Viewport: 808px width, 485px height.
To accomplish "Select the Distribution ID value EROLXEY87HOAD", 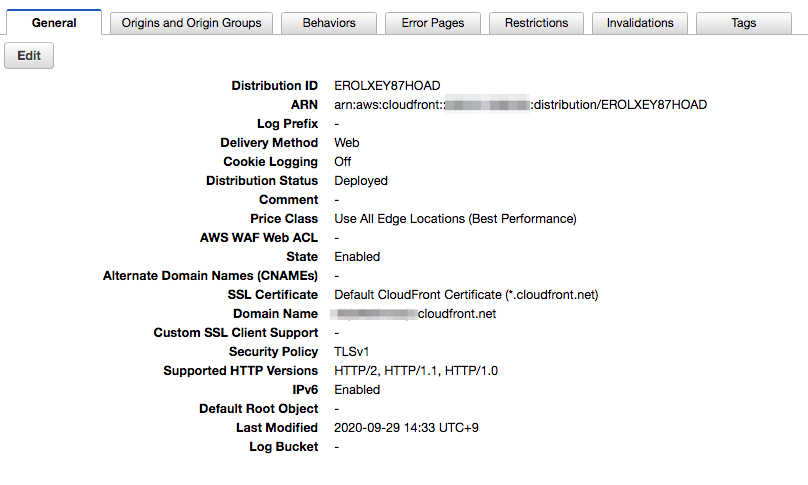I will tap(387, 86).
